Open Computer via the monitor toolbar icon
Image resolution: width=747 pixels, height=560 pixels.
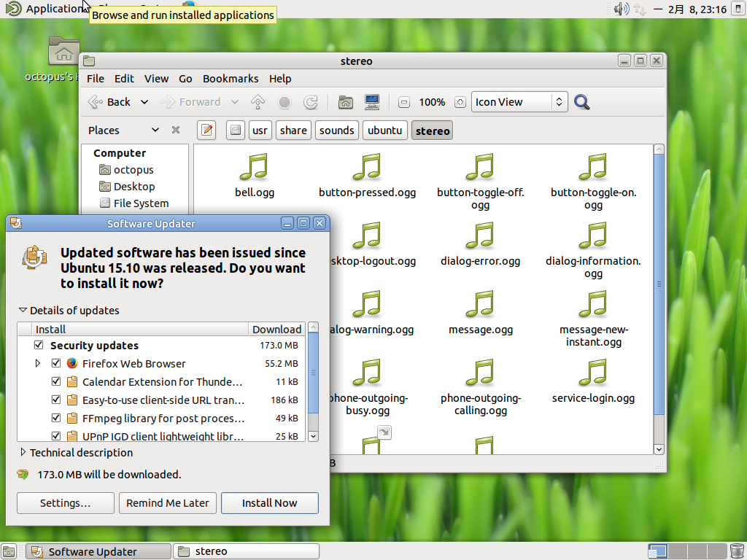372,102
